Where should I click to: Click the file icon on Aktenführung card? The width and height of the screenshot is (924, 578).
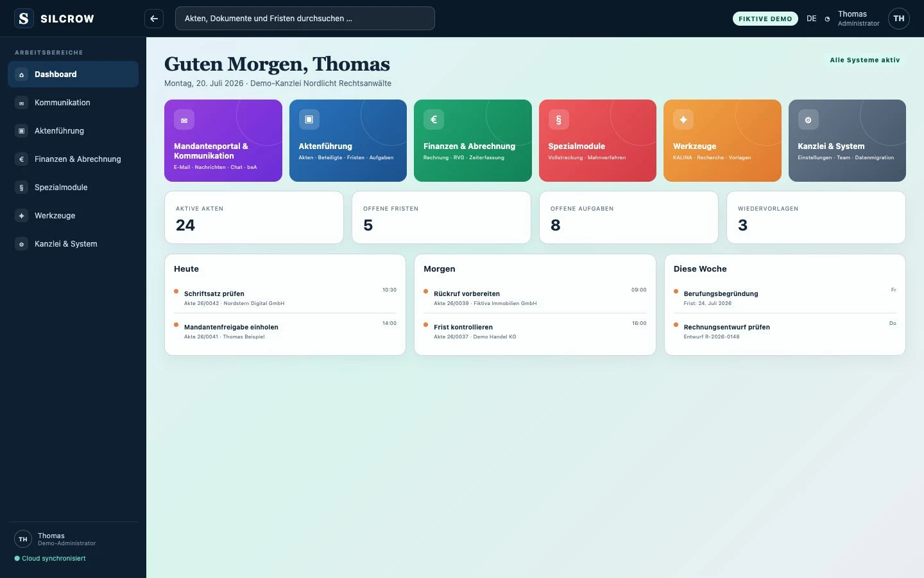point(309,119)
